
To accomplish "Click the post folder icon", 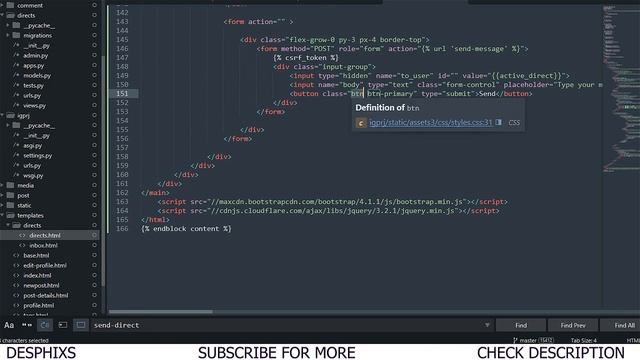I will [x=10, y=195].
